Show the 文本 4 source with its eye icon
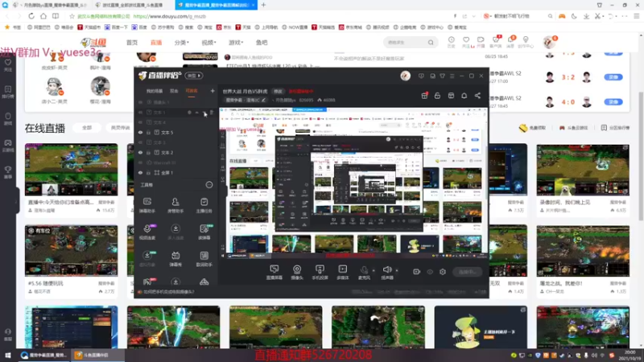 [140, 122]
